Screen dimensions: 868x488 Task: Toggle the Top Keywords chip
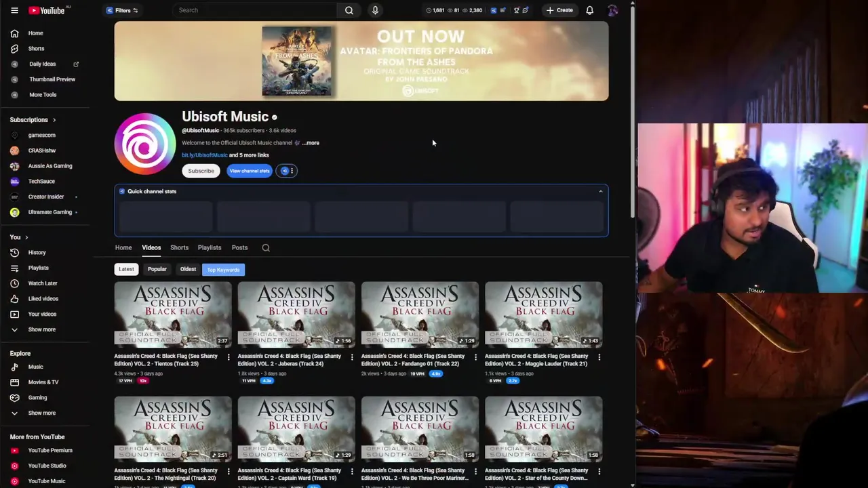point(223,270)
